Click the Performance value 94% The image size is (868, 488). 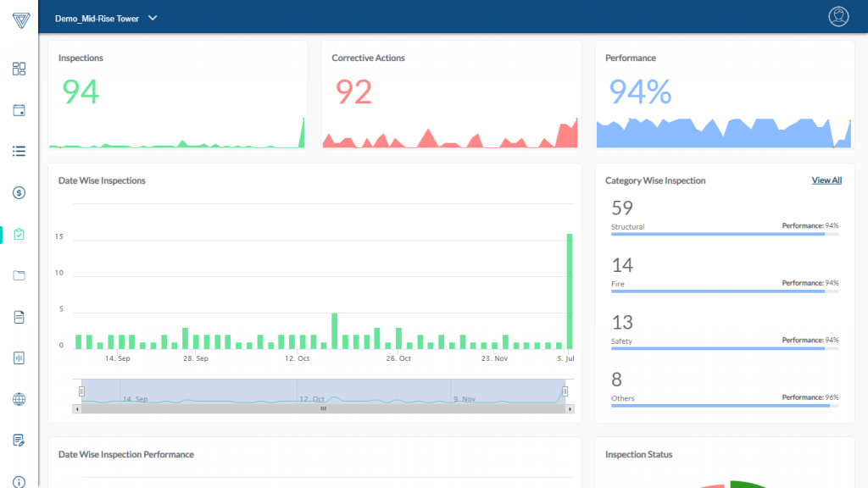pos(641,91)
